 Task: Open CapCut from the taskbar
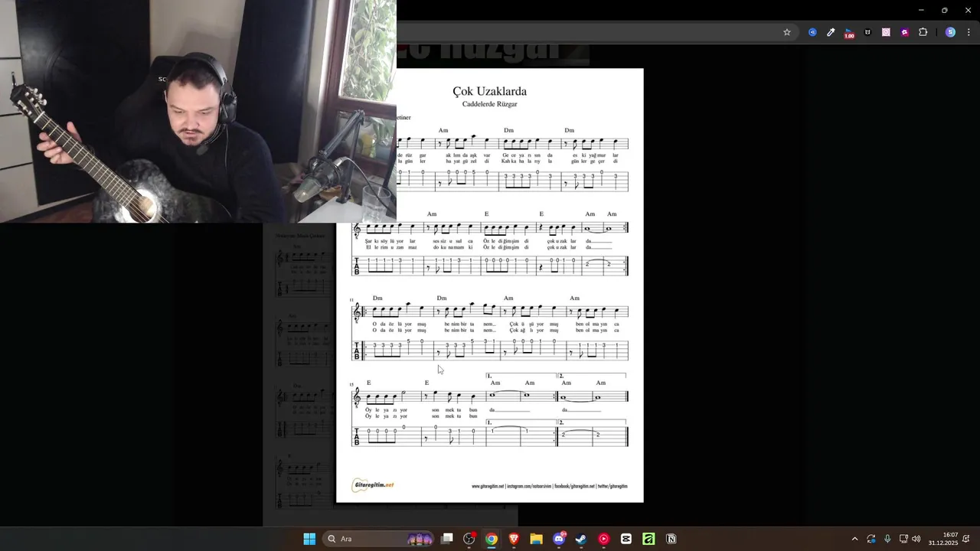(626, 539)
